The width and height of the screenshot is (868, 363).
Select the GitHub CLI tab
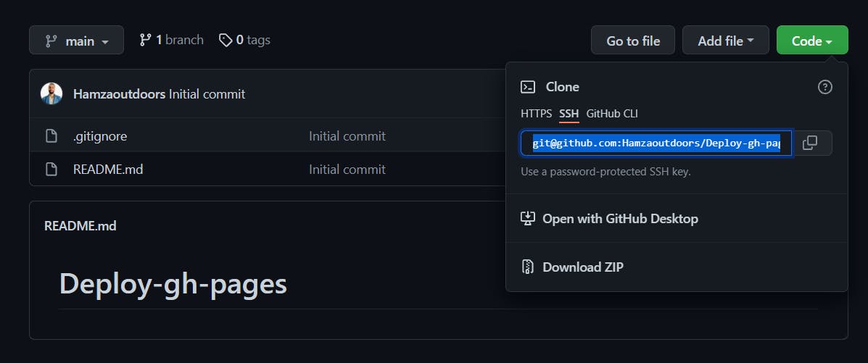[x=612, y=113]
